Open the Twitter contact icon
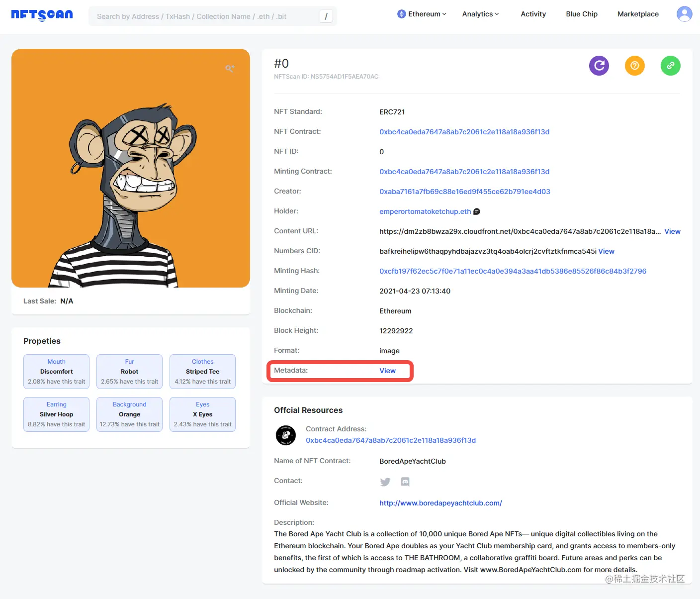This screenshot has width=700, height=599. 385,482
